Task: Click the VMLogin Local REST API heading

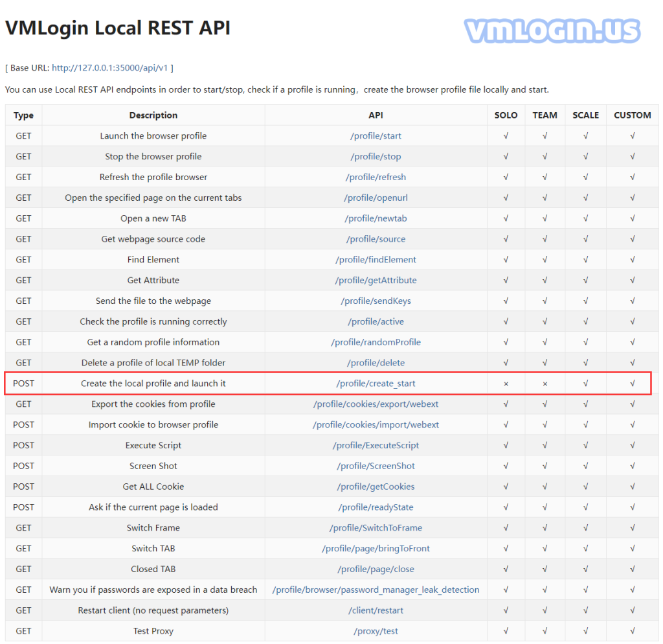Action: pos(118,28)
